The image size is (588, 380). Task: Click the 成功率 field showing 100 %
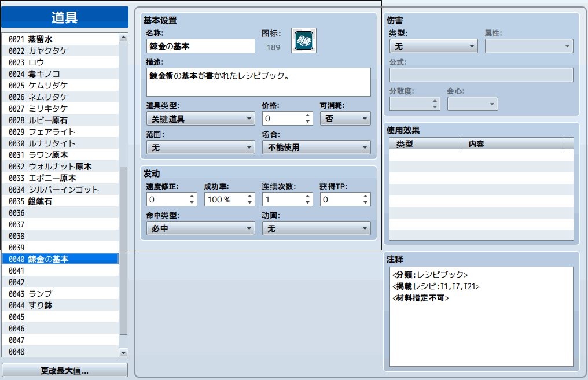225,200
